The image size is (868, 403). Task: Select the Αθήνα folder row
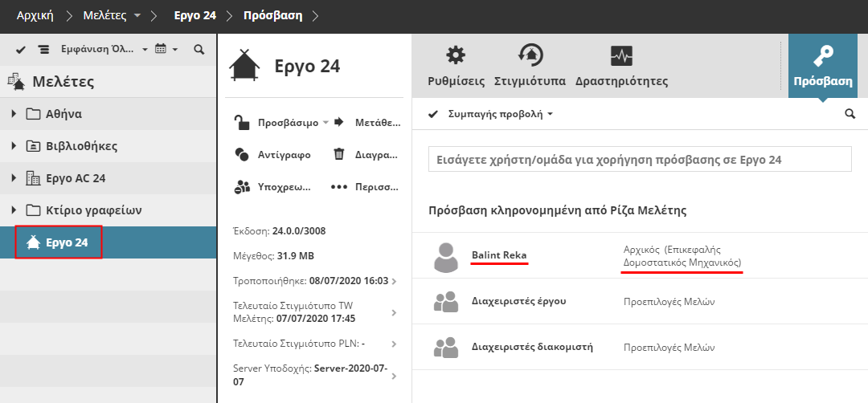108,115
